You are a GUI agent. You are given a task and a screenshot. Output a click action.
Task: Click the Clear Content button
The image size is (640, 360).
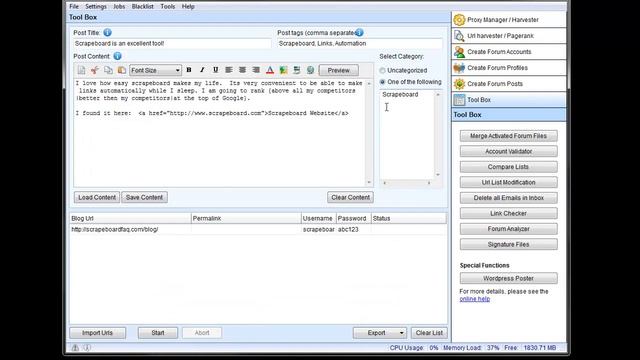point(350,197)
